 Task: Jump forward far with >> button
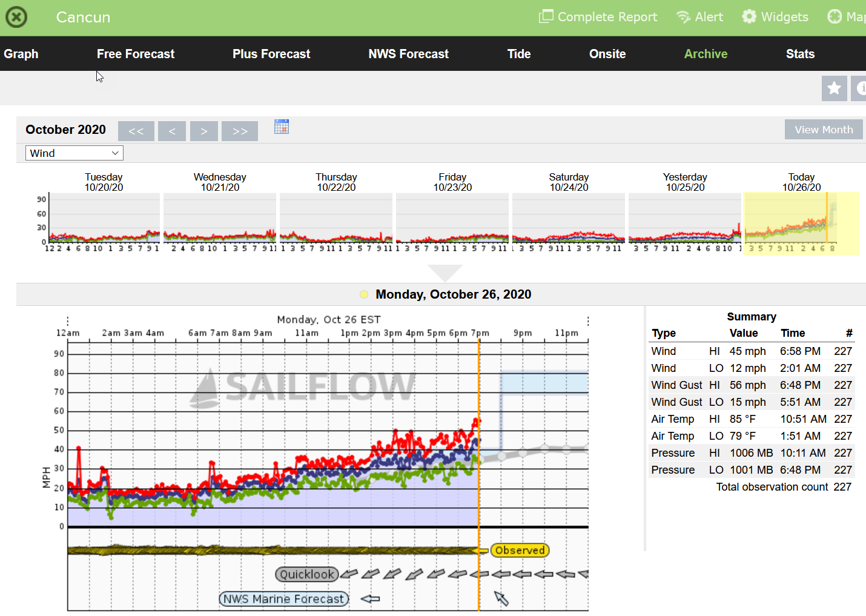(240, 131)
